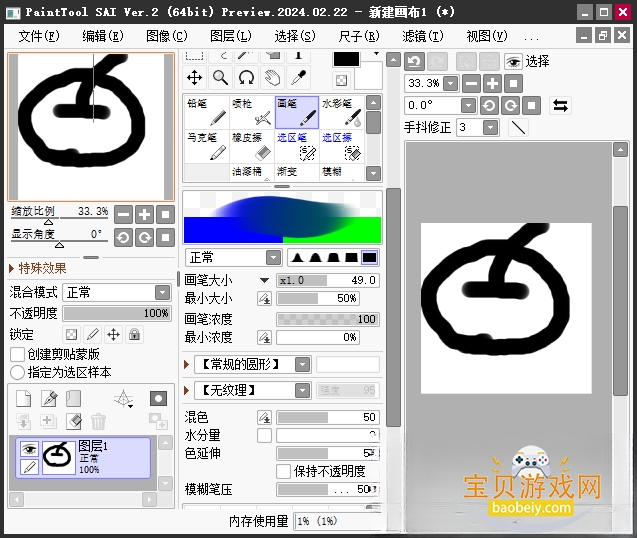Rotate navigator view counterclockwise

(x=124, y=237)
